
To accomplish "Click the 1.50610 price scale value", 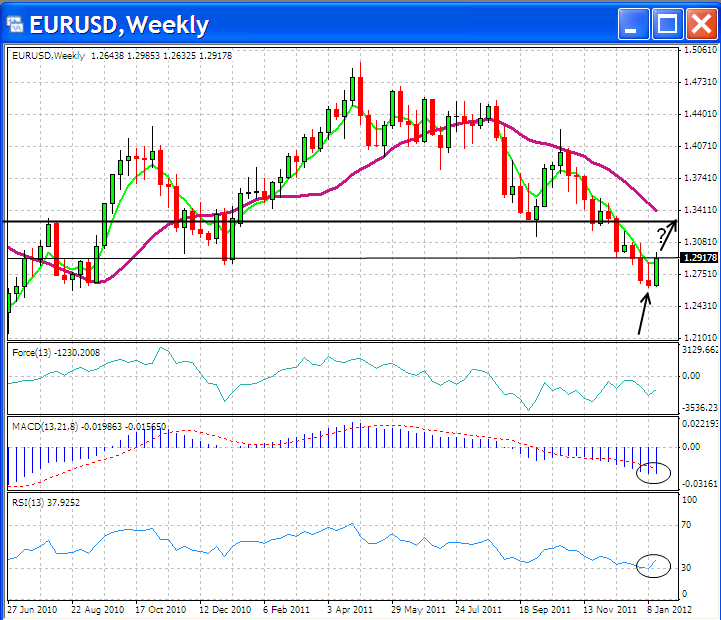I will tap(700, 50).
